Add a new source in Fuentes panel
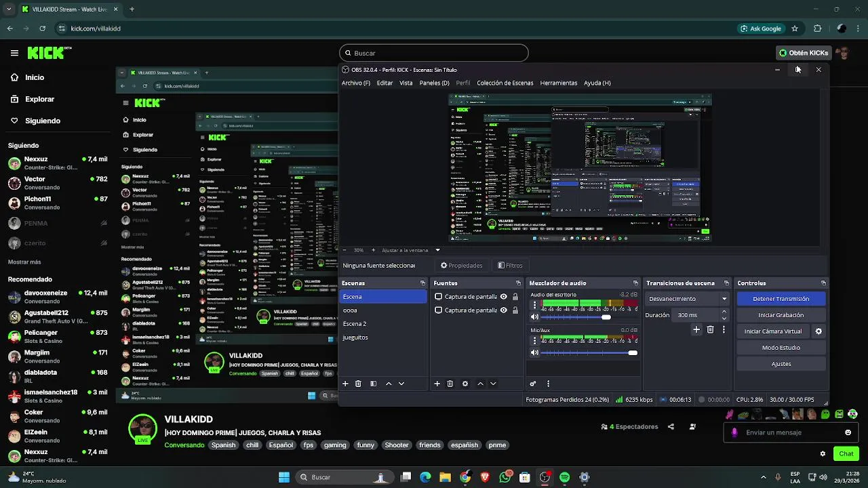868x488 pixels. (437, 384)
